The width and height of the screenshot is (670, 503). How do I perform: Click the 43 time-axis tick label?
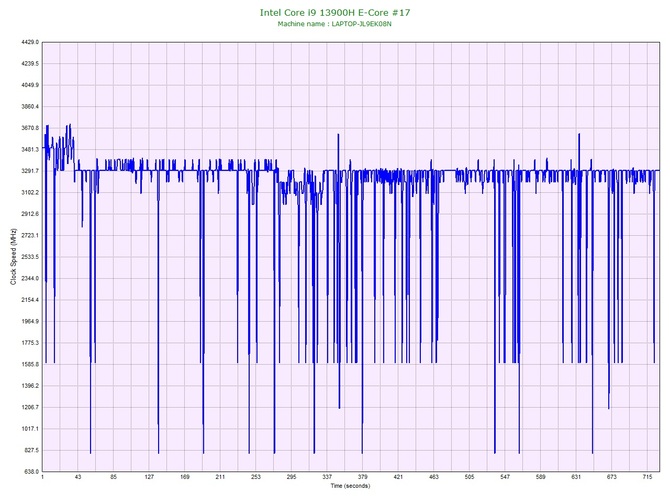coord(78,477)
